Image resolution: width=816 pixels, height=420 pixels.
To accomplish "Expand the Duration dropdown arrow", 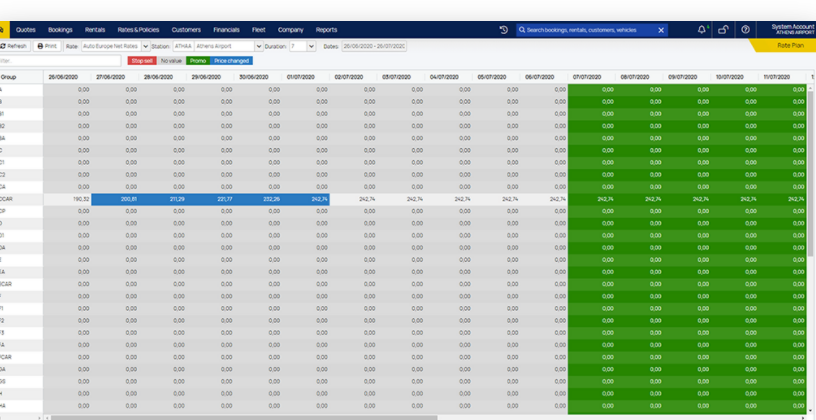I will pos(311,46).
